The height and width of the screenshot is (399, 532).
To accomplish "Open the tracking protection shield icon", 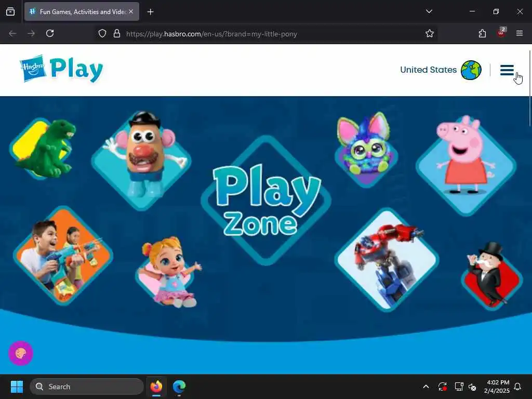I will (x=102, y=33).
